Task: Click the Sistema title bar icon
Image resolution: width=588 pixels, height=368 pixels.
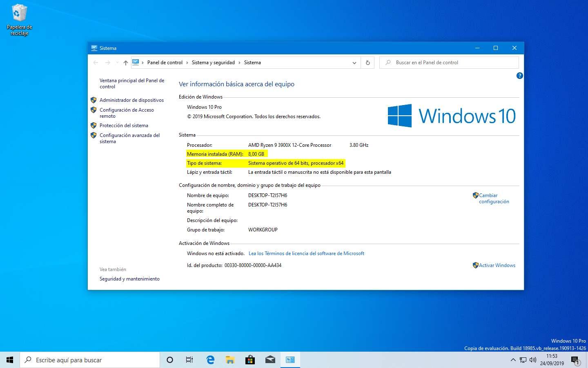Action: pos(94,48)
